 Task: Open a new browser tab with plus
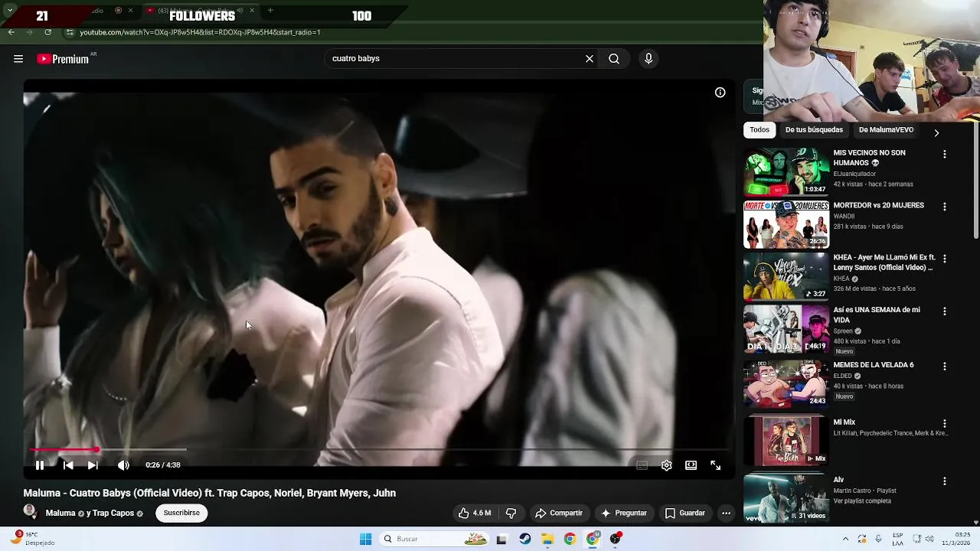coord(270,11)
